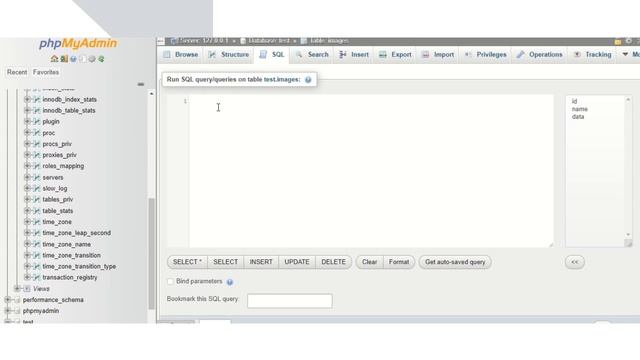Viewport: 640px width, 360px height.
Task: Click table icon beside tables_priv
Action: (37, 200)
